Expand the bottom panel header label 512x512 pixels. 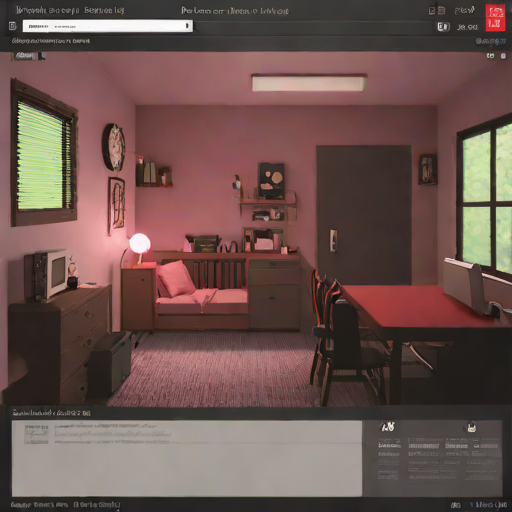click(x=51, y=413)
